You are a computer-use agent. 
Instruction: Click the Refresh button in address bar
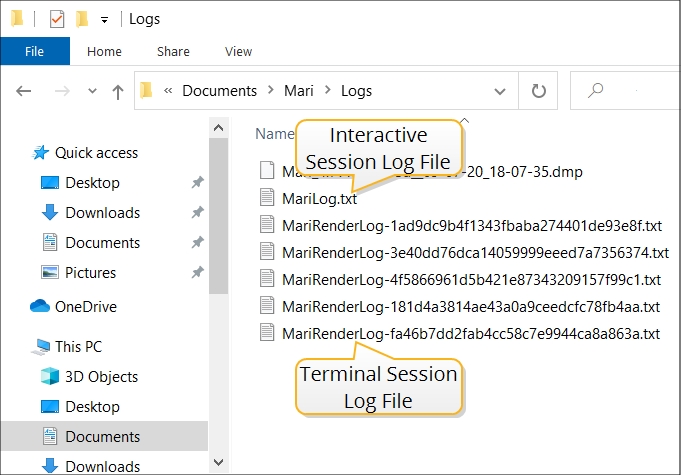pos(538,90)
